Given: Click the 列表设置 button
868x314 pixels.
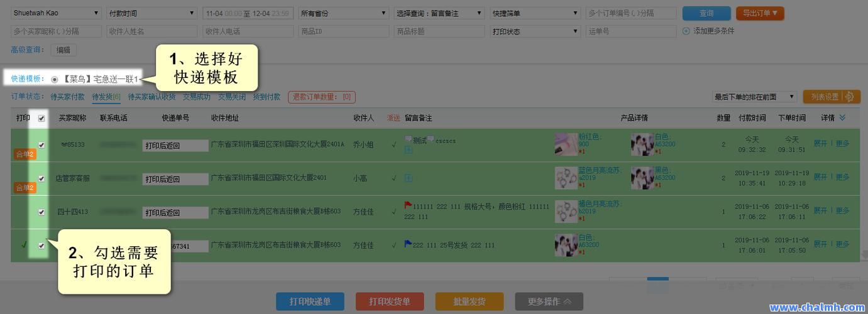Looking at the screenshot, I should [832, 97].
